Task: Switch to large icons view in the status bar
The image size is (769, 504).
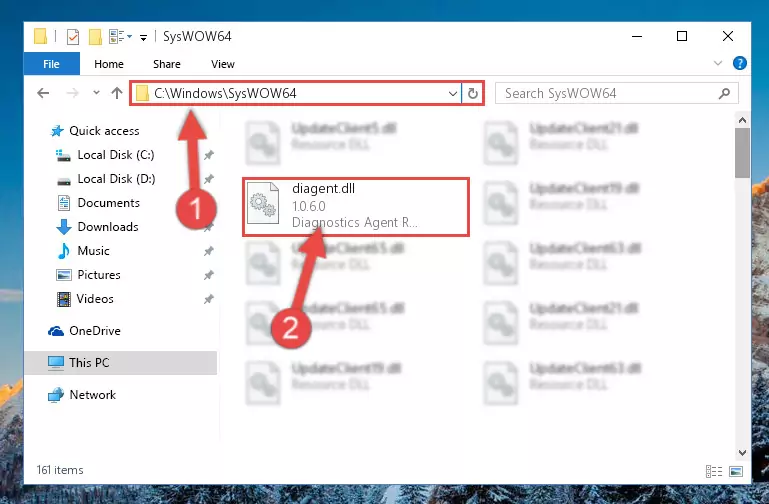Action: pyautogui.click(x=736, y=471)
